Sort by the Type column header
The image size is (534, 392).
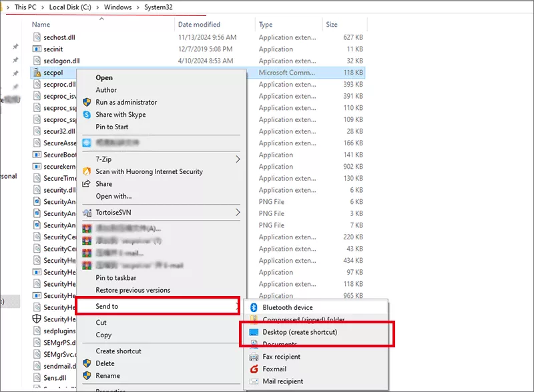[x=266, y=25]
